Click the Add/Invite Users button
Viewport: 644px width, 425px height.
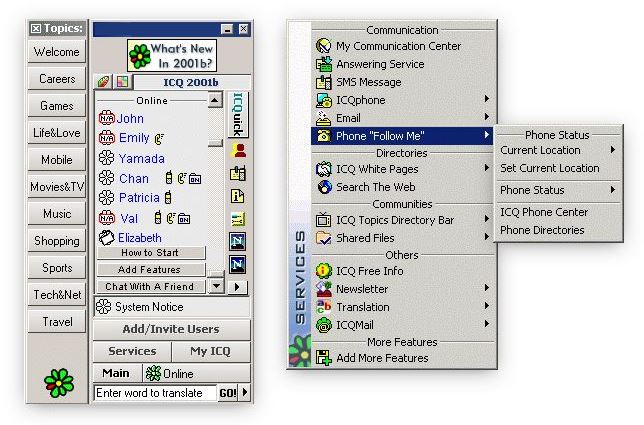point(171,329)
